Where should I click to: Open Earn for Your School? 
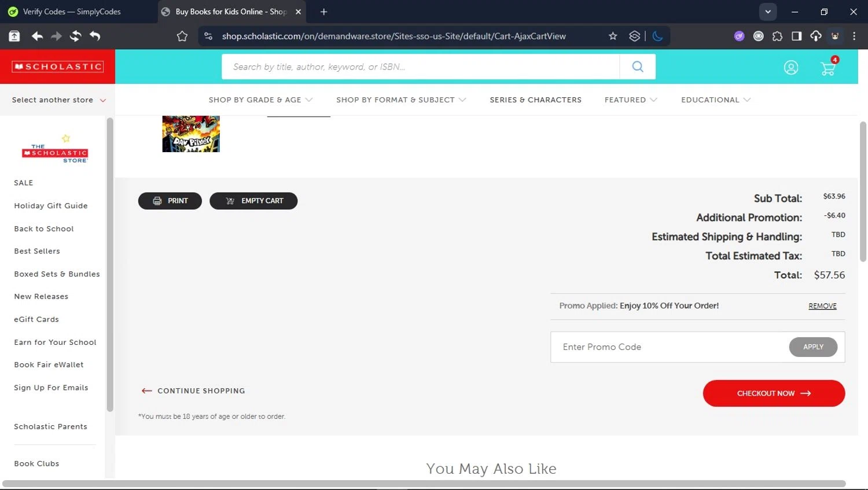click(55, 342)
